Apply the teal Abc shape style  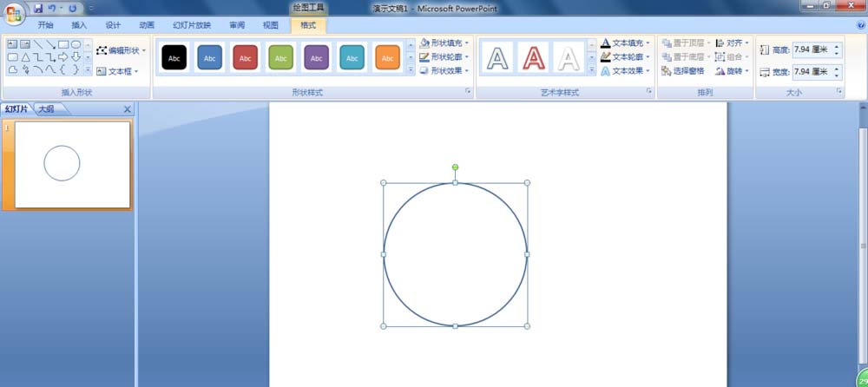coord(352,57)
